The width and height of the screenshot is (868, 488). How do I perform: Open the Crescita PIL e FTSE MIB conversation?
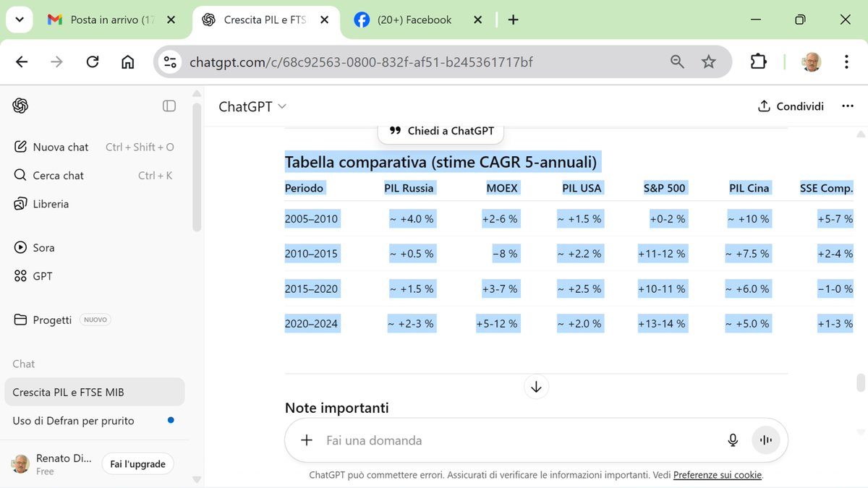pyautogui.click(x=94, y=392)
